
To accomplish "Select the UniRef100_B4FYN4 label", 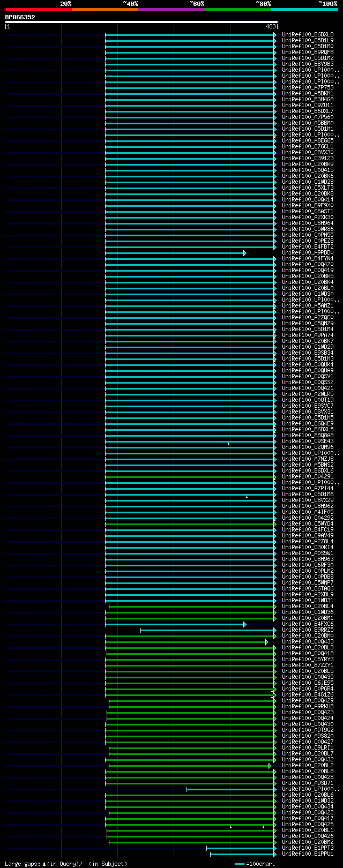I will (308, 258).
